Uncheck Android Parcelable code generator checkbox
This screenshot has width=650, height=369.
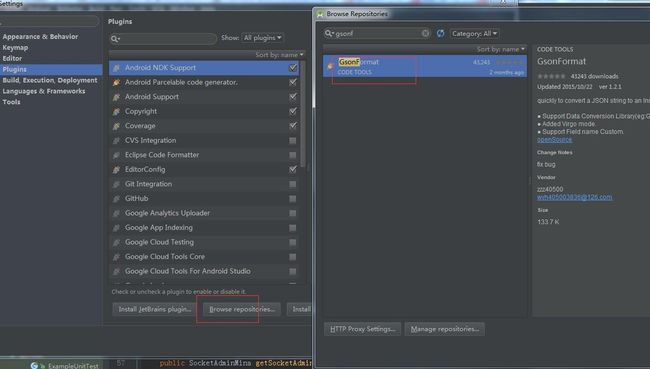pos(293,82)
